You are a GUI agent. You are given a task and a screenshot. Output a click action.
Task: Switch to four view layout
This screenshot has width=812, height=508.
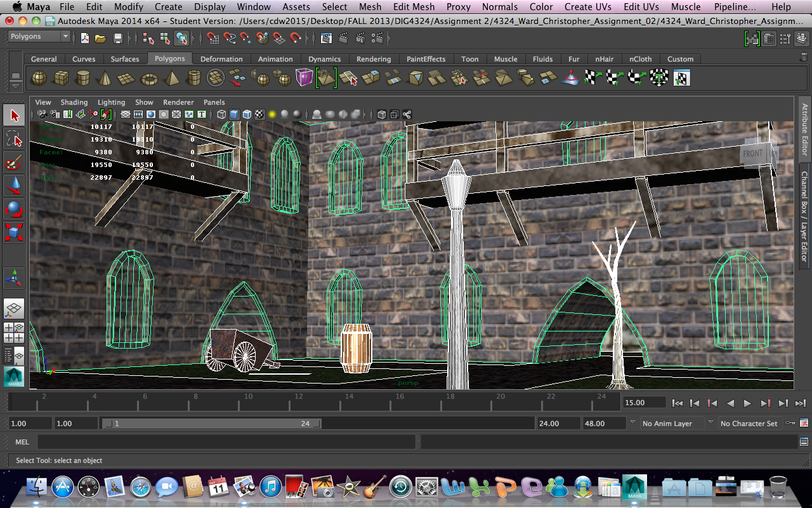pyautogui.click(x=14, y=332)
